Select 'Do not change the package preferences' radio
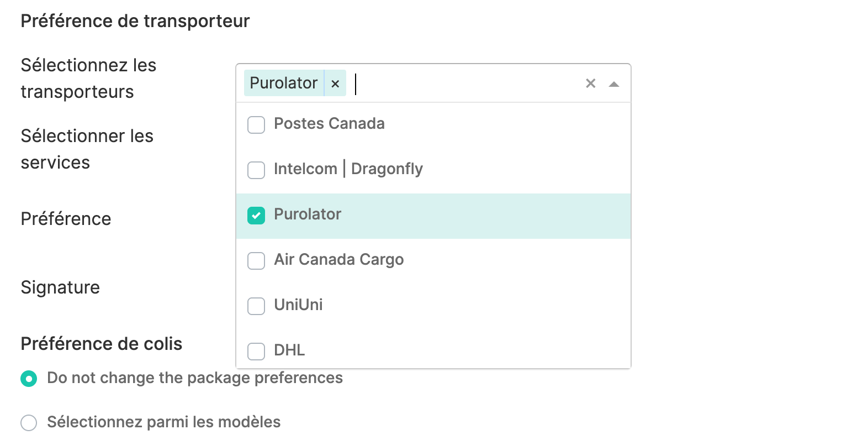 tap(29, 379)
